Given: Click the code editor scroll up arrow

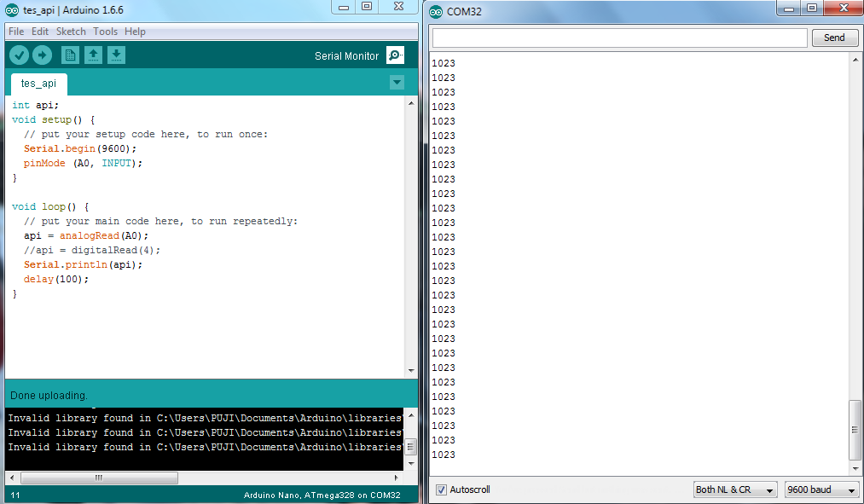Looking at the screenshot, I should pyautogui.click(x=411, y=103).
